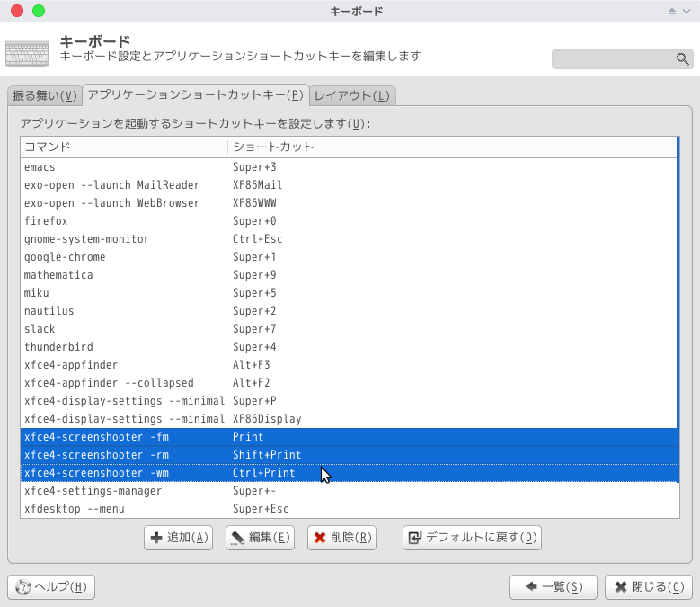Viewport: 700px width, 607px height.
Task: Select xfce4-settings-manager row
Action: coord(350,491)
